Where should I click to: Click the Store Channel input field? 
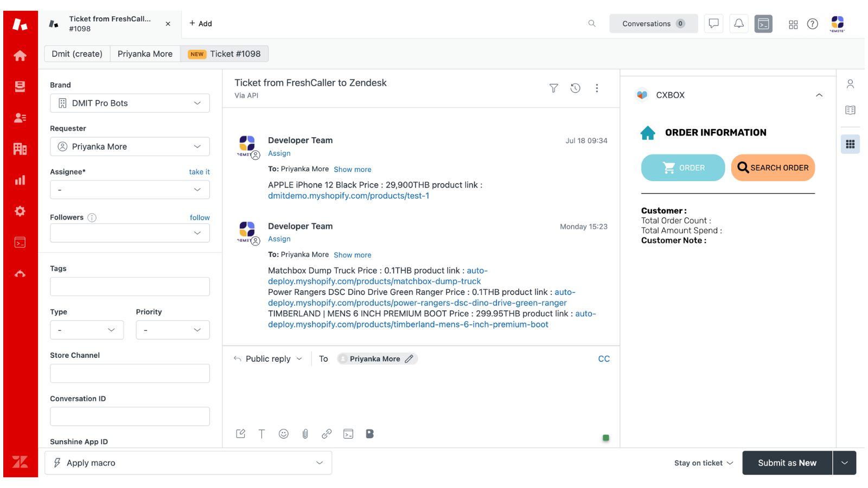130,374
